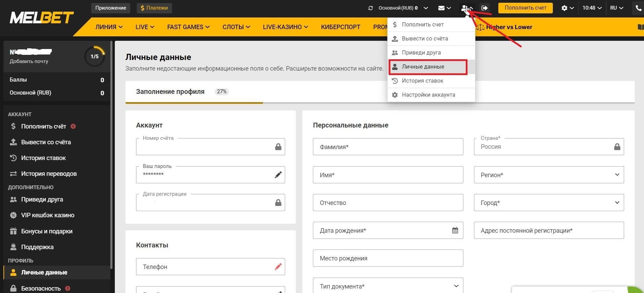Open Настройки аккаунта from dropdown menu

click(431, 95)
